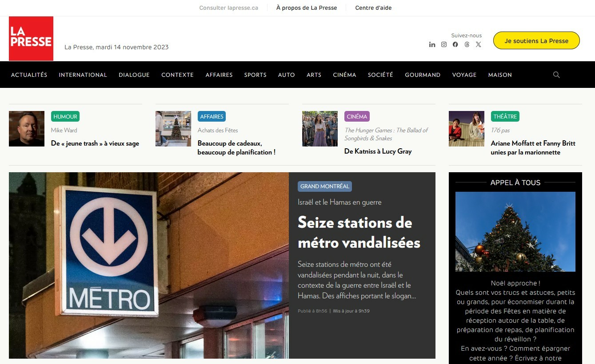Click the Facebook icon in header
Viewport: 595px width, 364px height.
455,44
